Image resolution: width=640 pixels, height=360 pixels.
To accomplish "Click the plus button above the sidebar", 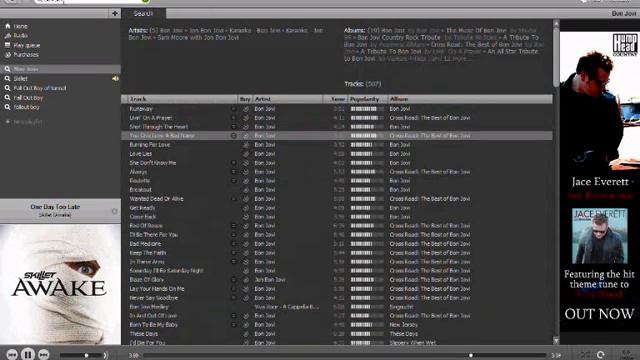I will (115, 13).
